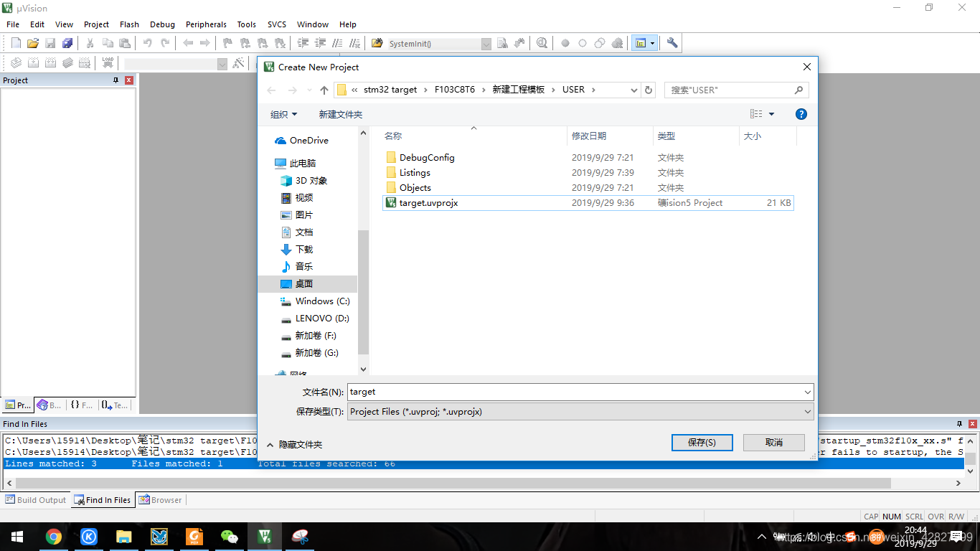Open the 保存类型 Project Files dropdown
Image resolution: width=980 pixels, height=551 pixels.
tap(580, 412)
